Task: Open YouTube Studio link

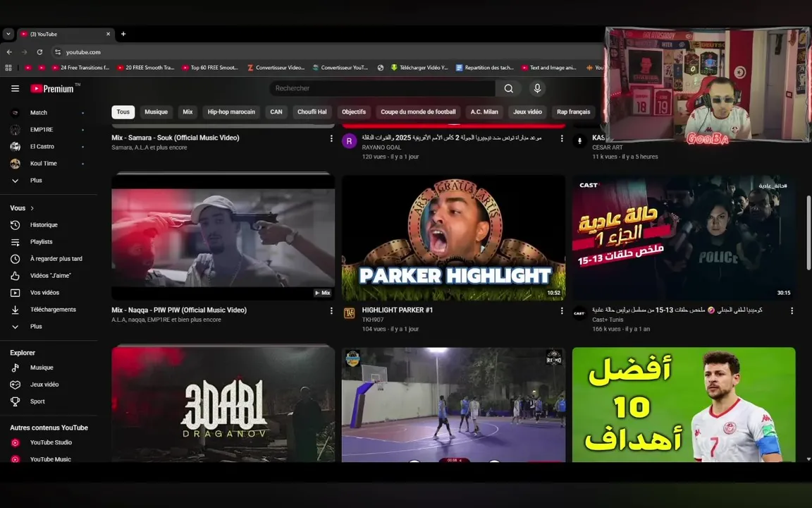Action: [x=49, y=442]
